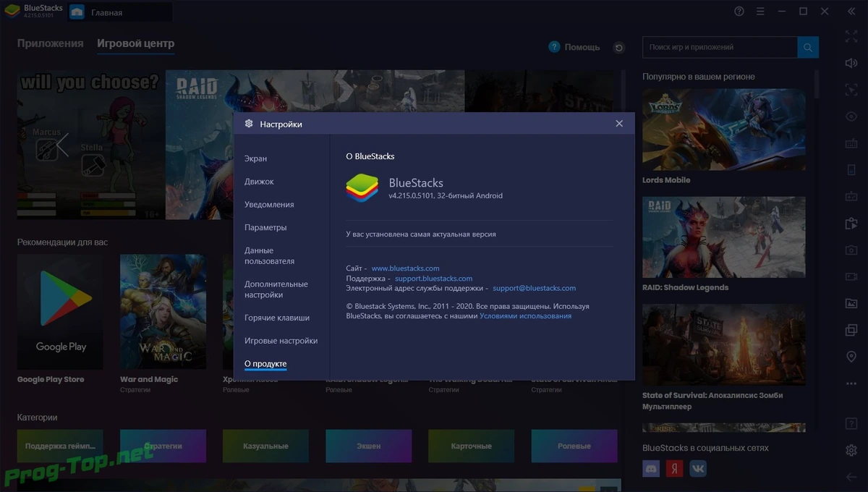Click the phone rotate icon in sidebar
The image size is (868, 492).
coord(851,170)
